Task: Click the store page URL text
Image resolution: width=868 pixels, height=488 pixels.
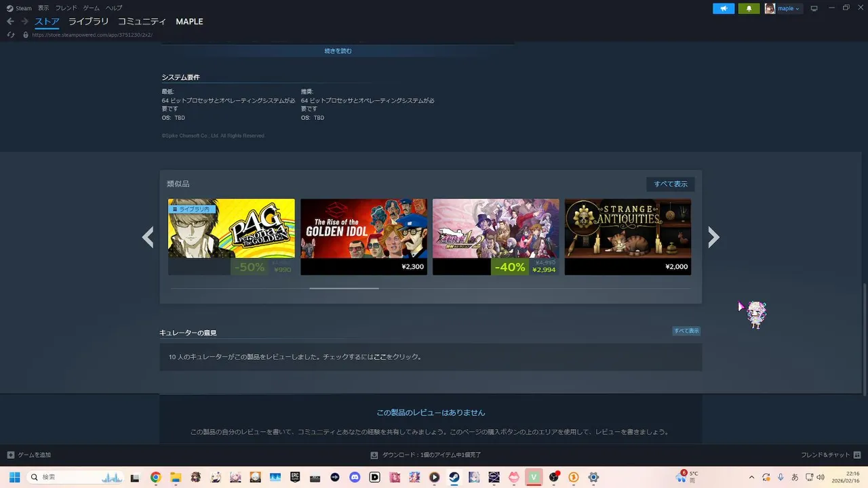Action: click(x=92, y=35)
